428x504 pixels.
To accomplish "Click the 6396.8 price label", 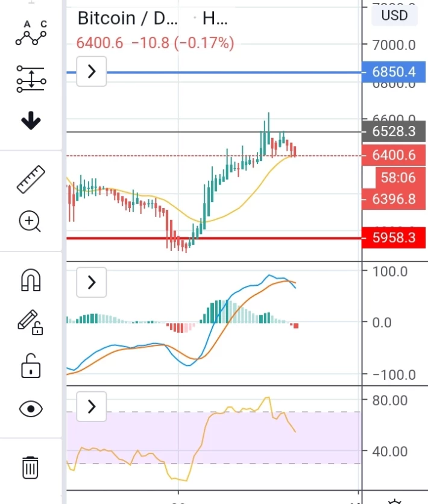I will tap(394, 199).
